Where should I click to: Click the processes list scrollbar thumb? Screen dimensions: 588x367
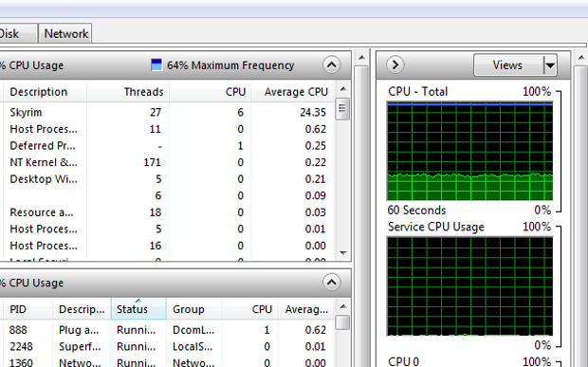[342, 109]
